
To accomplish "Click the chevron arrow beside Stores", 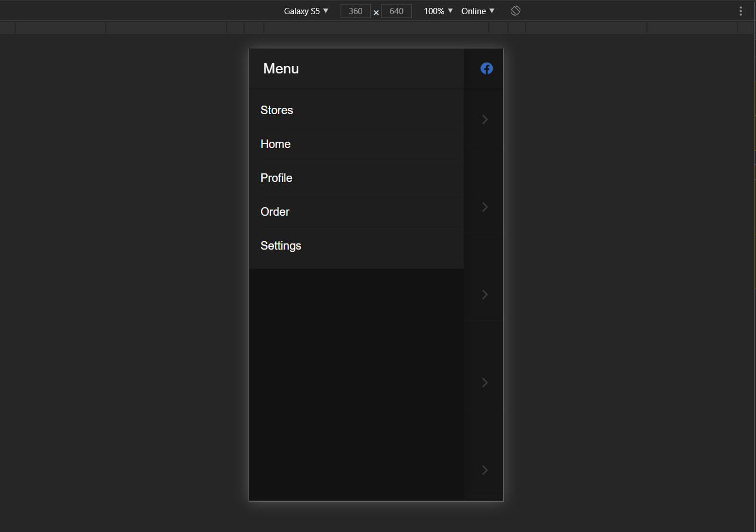I will [x=485, y=119].
